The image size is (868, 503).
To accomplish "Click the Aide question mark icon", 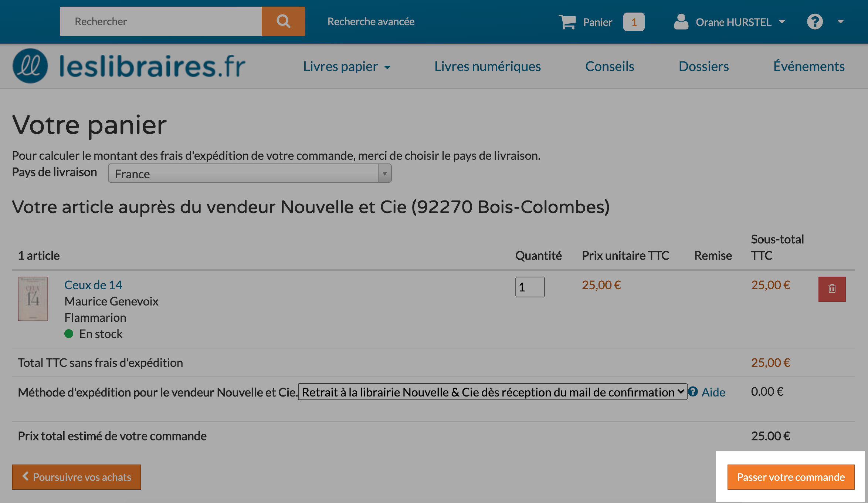I will click(x=693, y=392).
